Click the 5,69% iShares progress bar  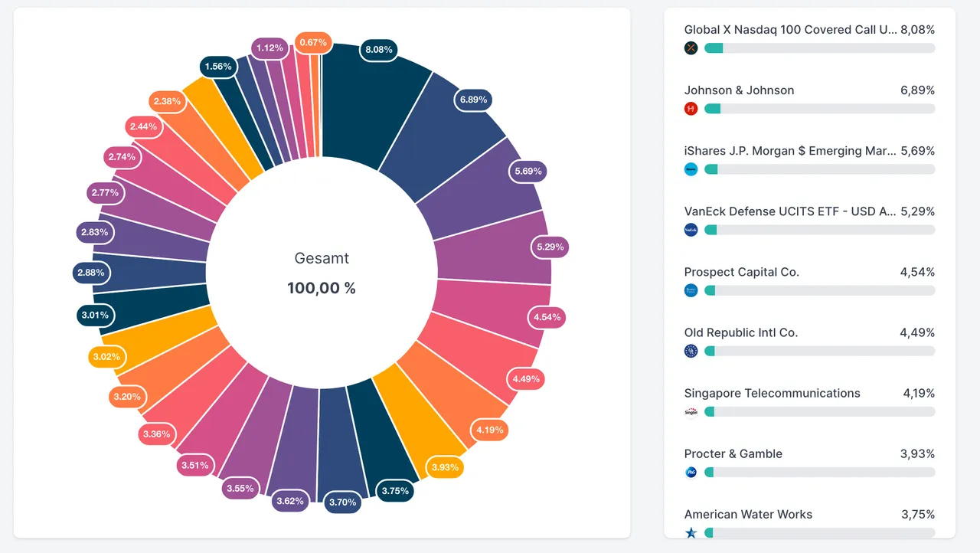point(819,169)
